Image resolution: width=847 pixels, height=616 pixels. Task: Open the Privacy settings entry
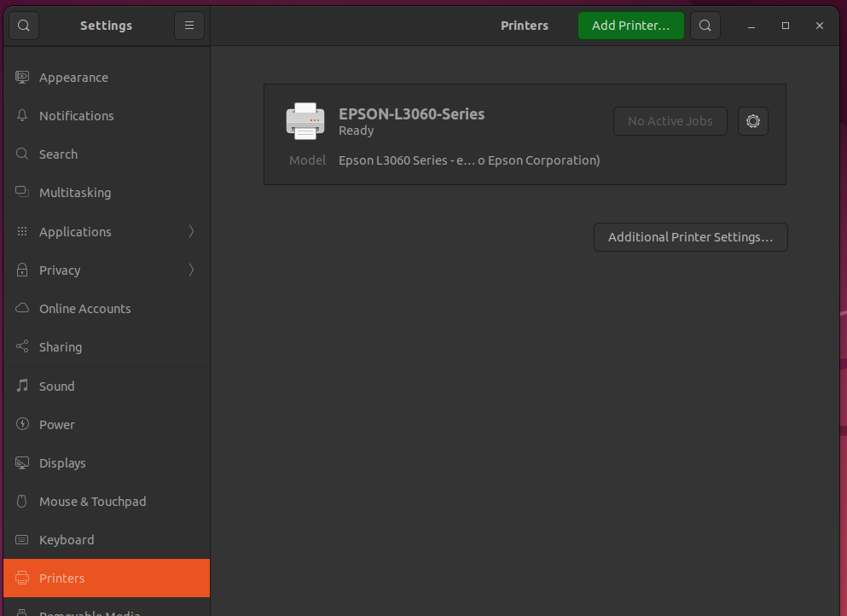[x=107, y=270]
